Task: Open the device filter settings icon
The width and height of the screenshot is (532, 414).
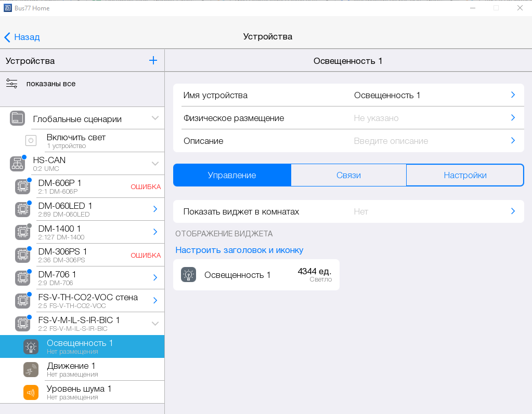Action: (x=11, y=84)
